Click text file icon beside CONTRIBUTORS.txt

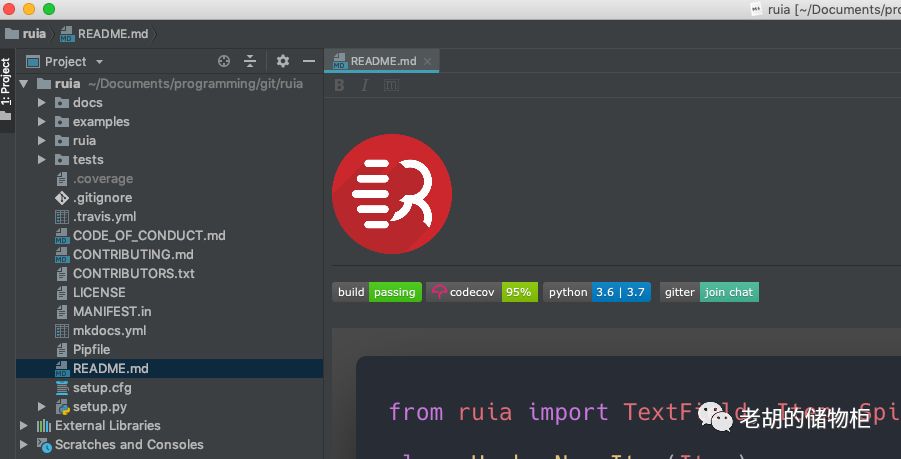[x=61, y=273]
